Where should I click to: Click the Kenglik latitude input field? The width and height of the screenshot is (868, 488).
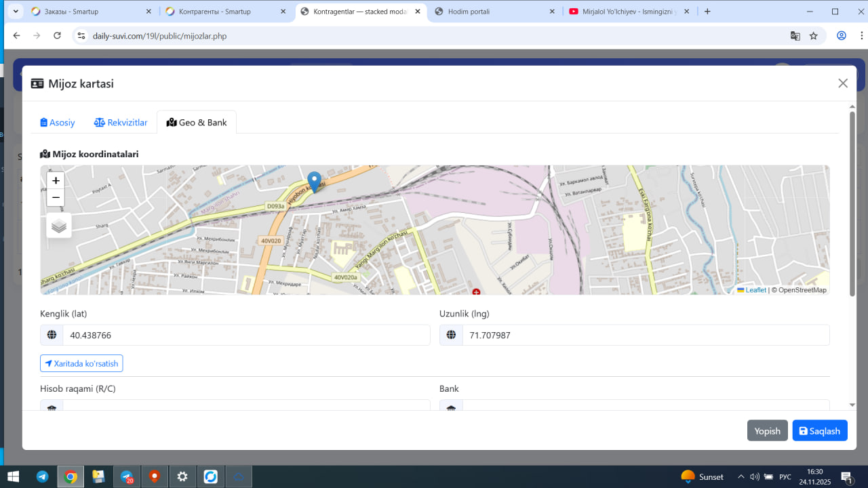point(246,335)
